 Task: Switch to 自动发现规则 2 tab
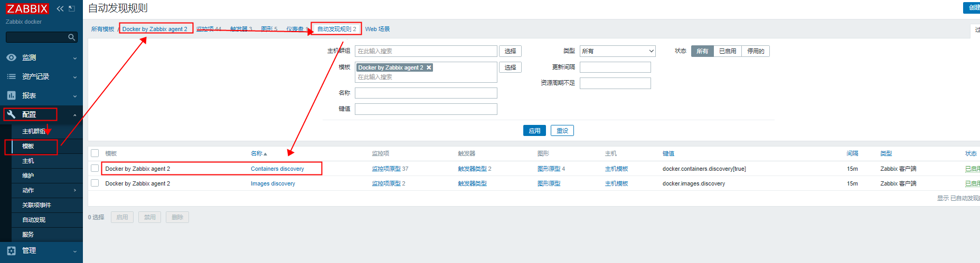pos(336,29)
